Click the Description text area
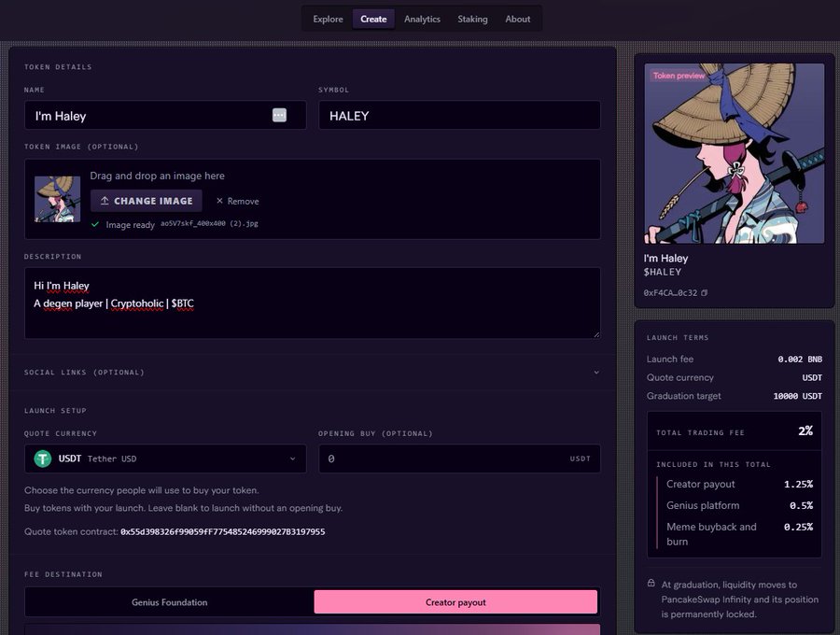Image resolution: width=840 pixels, height=635 pixels. [x=313, y=303]
